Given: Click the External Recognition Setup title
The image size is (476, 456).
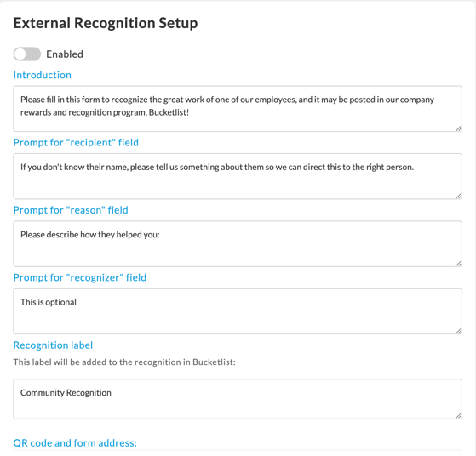Looking at the screenshot, I should click(x=106, y=23).
